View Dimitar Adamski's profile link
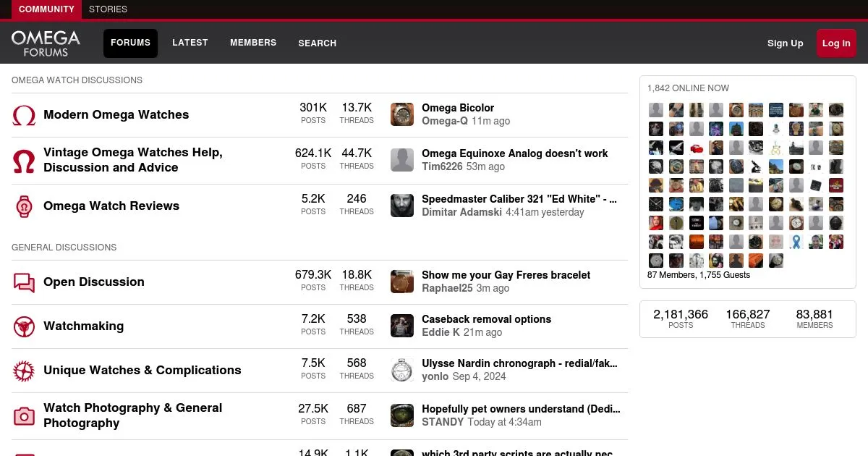 click(x=461, y=212)
